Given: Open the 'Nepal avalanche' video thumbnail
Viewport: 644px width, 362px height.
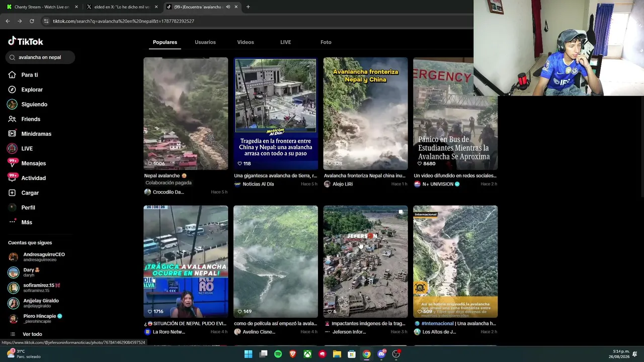Looking at the screenshot, I should click(186, 114).
